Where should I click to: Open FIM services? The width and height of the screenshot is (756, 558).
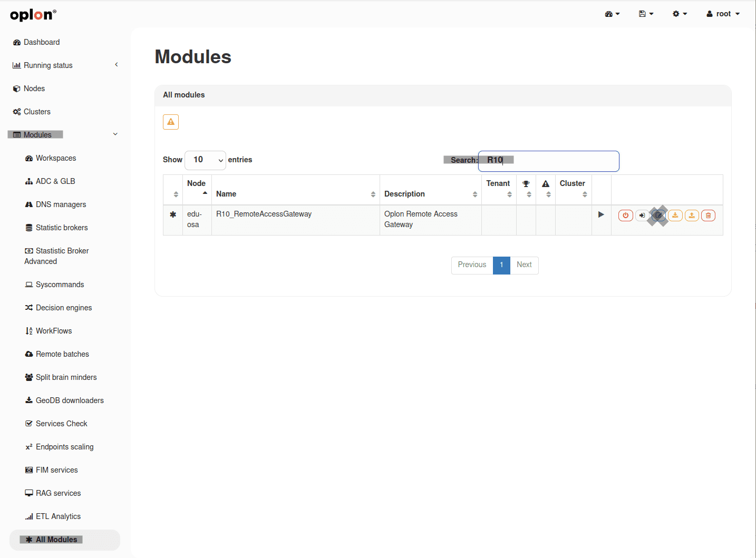coord(51,470)
